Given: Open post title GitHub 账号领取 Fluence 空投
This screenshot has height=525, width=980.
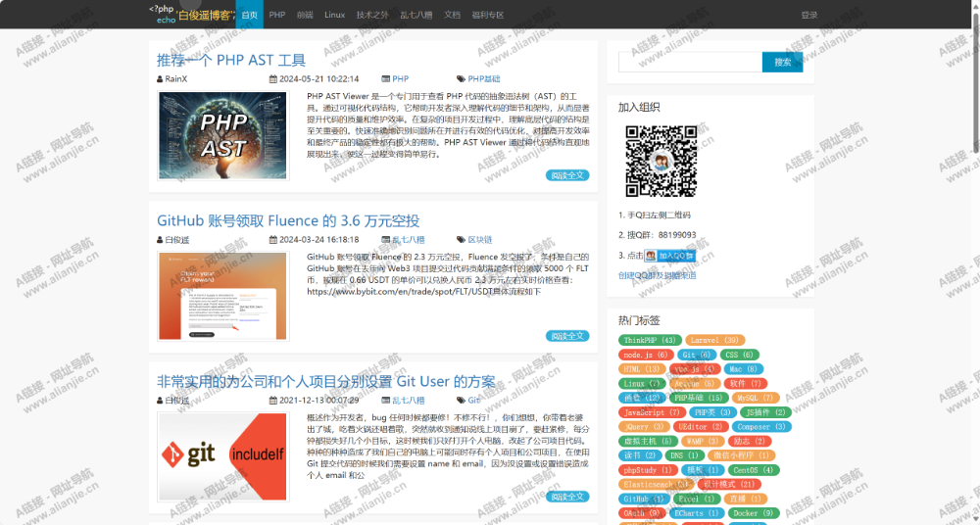Looking at the screenshot, I should point(288,220).
